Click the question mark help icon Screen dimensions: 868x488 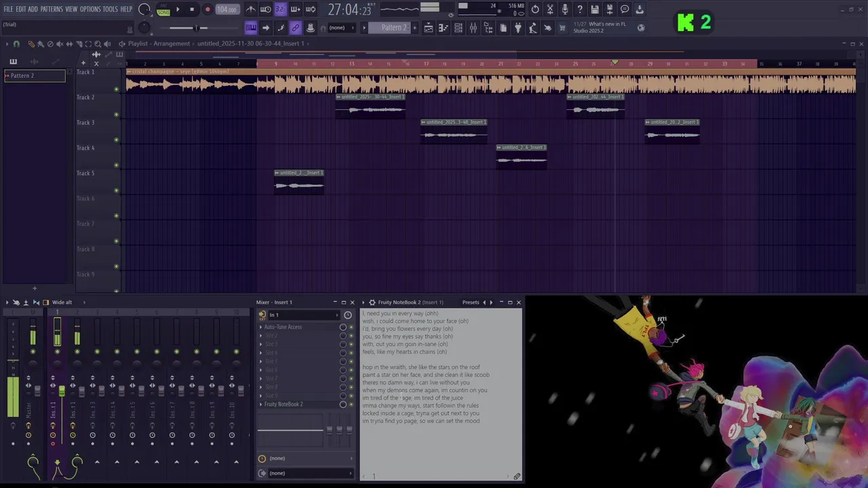580,9
